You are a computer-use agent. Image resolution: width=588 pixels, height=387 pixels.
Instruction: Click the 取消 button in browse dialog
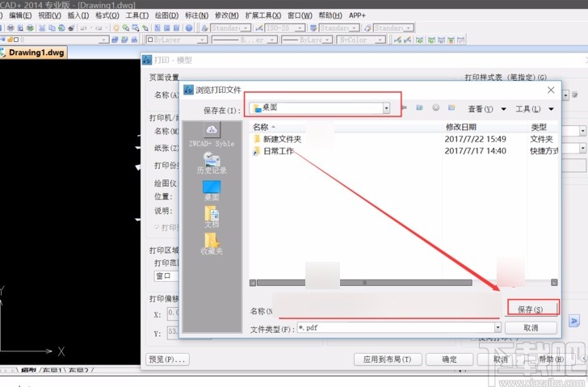pyautogui.click(x=531, y=328)
